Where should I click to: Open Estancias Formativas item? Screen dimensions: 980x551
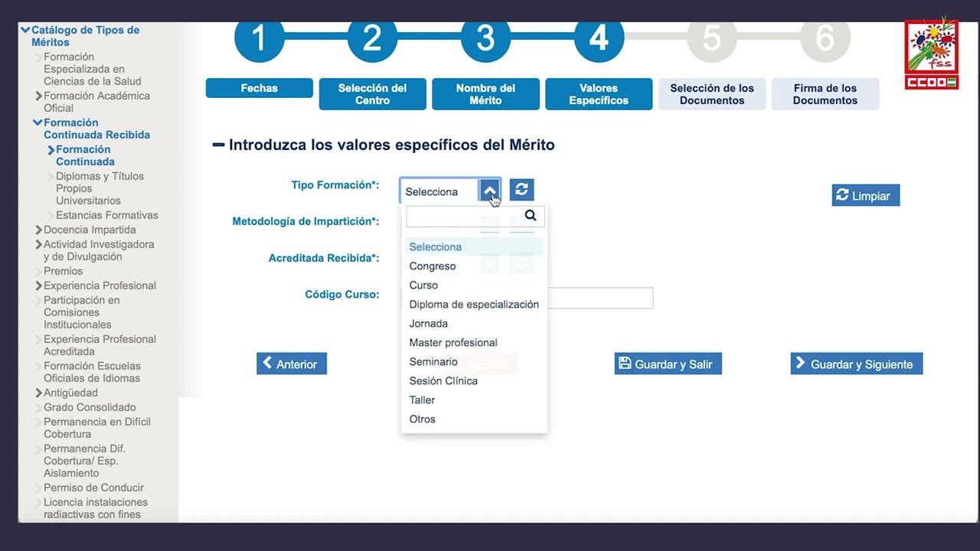[x=106, y=215]
